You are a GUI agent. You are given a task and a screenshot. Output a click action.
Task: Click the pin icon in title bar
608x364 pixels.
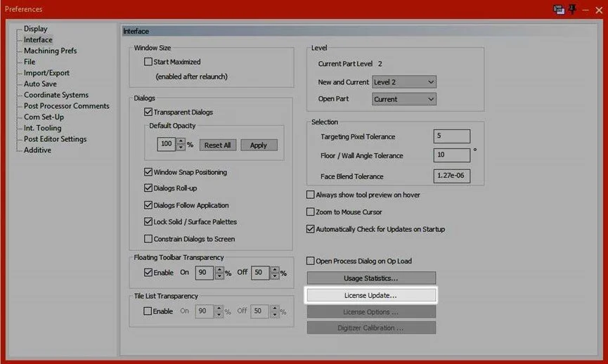(x=573, y=9)
